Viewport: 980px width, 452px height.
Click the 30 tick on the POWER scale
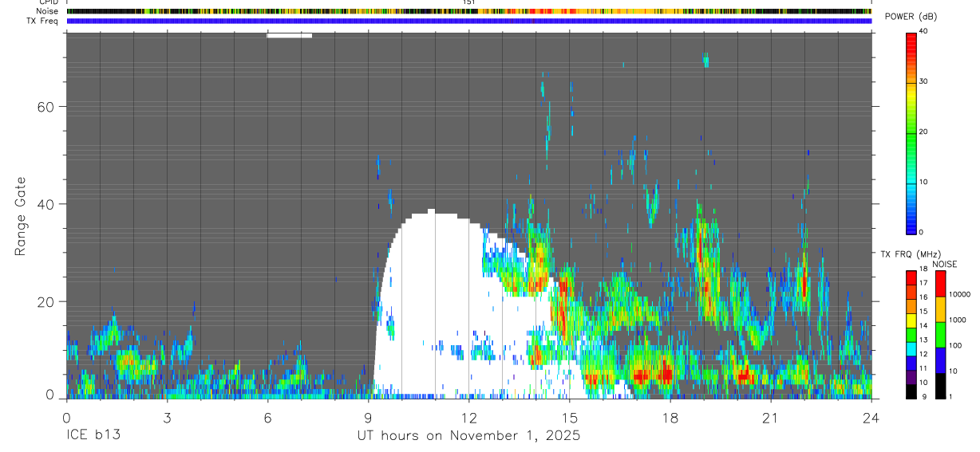[x=924, y=82]
